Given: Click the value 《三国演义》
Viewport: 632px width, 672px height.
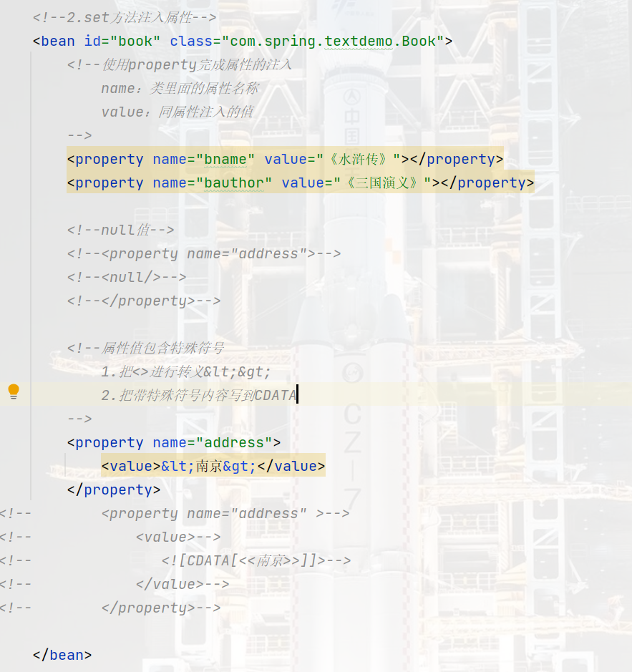Looking at the screenshot, I should (x=382, y=183).
